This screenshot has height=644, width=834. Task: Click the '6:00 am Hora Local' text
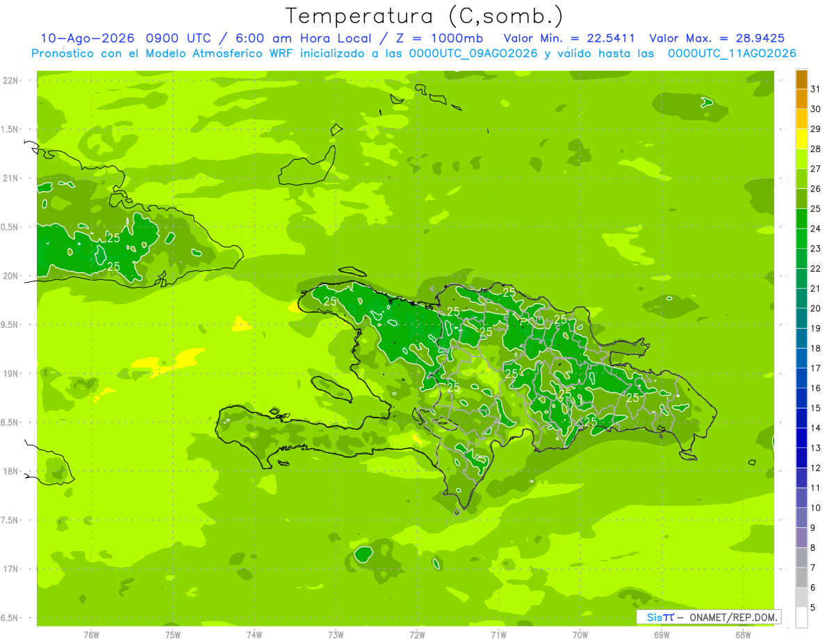[302, 38]
